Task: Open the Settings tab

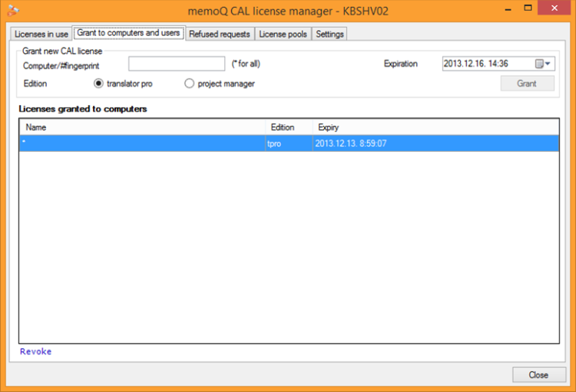Action: pos(329,34)
